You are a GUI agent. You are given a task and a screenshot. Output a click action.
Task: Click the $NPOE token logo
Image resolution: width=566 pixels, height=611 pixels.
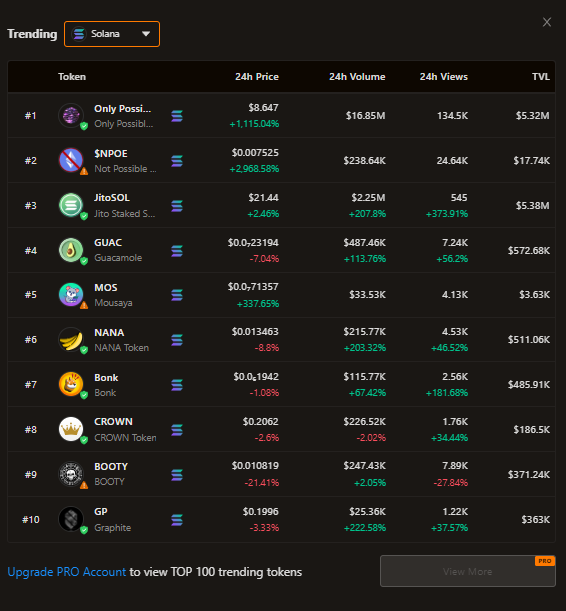pos(71,160)
